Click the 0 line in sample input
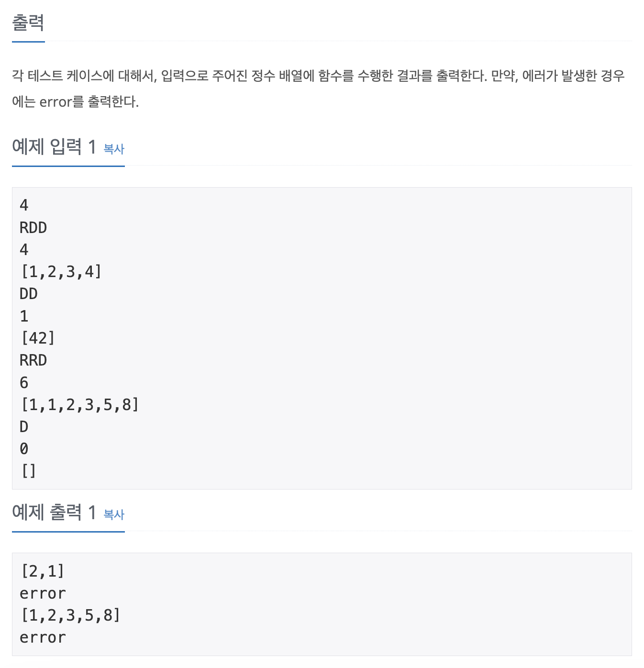 (24, 449)
